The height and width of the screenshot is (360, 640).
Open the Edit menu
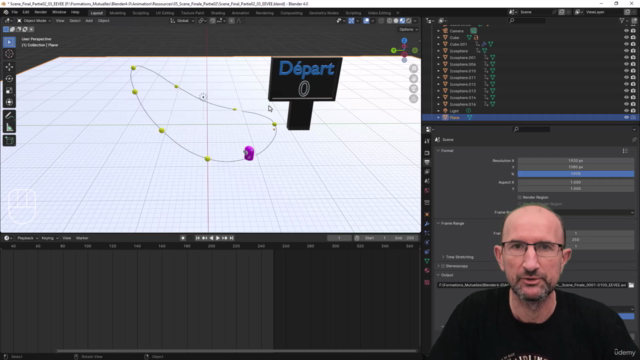(x=26, y=12)
